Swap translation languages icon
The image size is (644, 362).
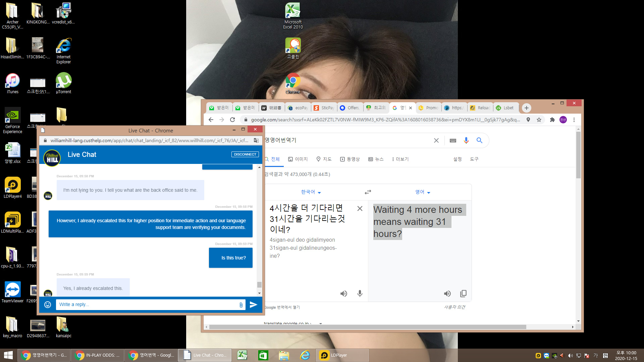(x=368, y=192)
